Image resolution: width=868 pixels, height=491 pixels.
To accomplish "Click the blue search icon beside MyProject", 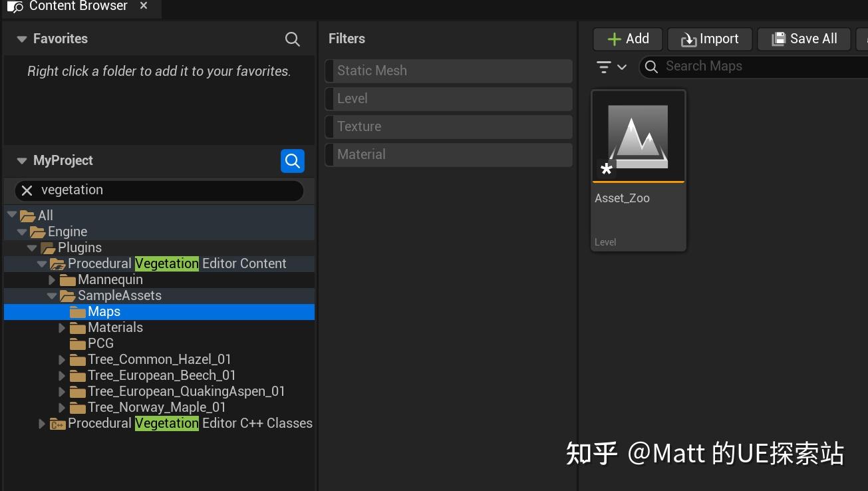I will coord(292,160).
